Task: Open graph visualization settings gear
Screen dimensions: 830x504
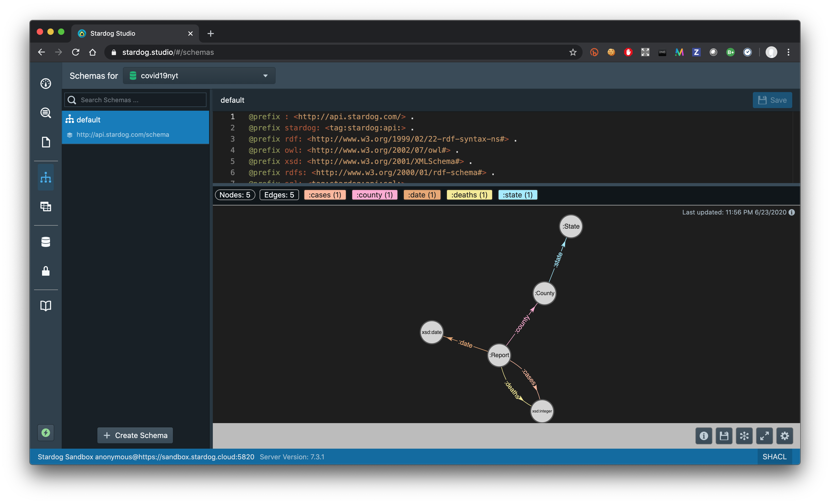Action: 785,436
